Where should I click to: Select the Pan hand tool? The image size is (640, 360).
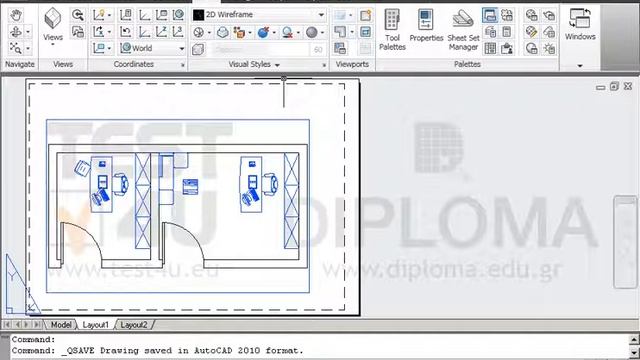[16, 16]
